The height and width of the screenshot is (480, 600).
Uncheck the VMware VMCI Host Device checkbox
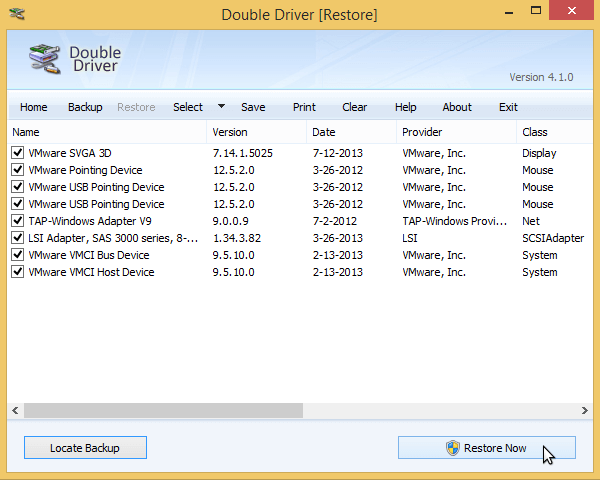click(17, 272)
